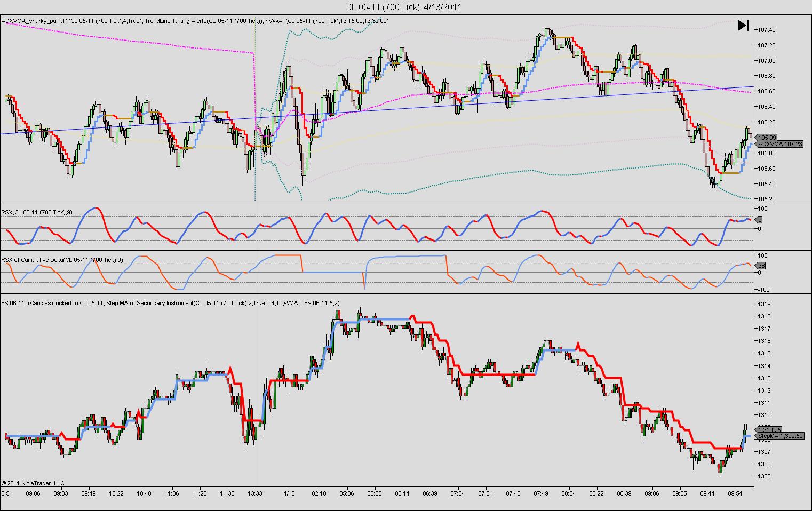Viewport: 812px width, 511px height.
Task: Click the "ES 06-11, (Candles) locked to CL 05-11" label
Action: click(52, 303)
